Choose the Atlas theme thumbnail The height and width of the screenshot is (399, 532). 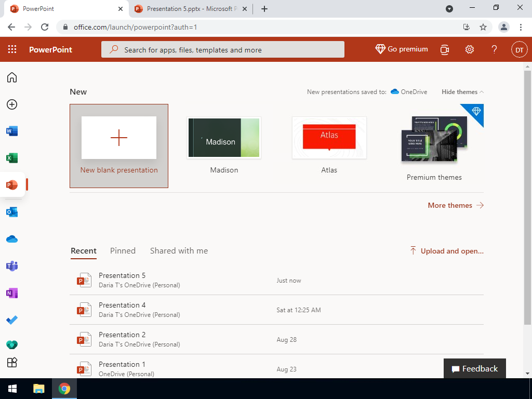pyautogui.click(x=329, y=138)
